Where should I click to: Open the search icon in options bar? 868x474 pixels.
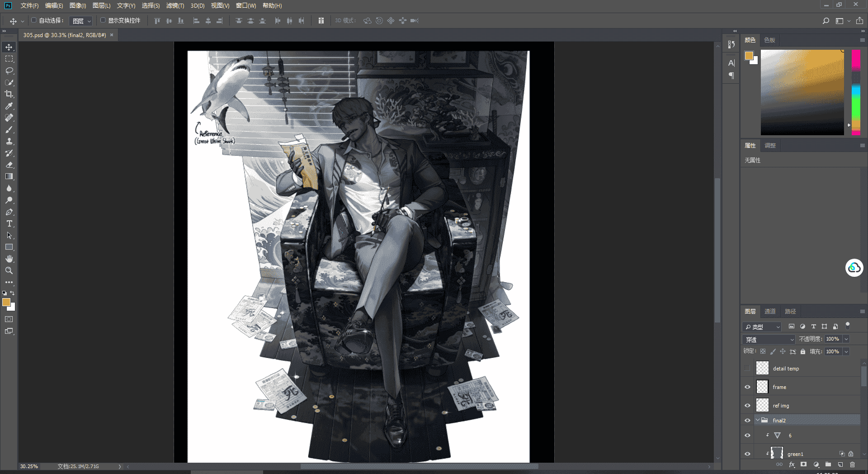point(826,21)
